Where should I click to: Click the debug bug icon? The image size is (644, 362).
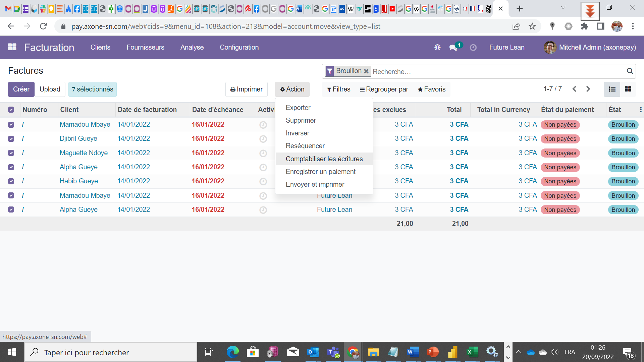[437, 47]
